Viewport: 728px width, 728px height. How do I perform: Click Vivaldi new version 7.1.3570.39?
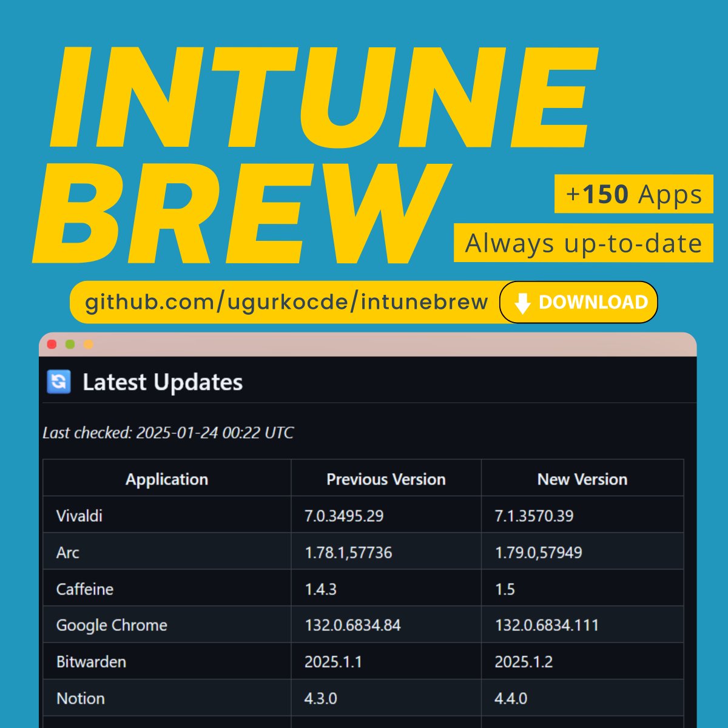pyautogui.click(x=534, y=516)
